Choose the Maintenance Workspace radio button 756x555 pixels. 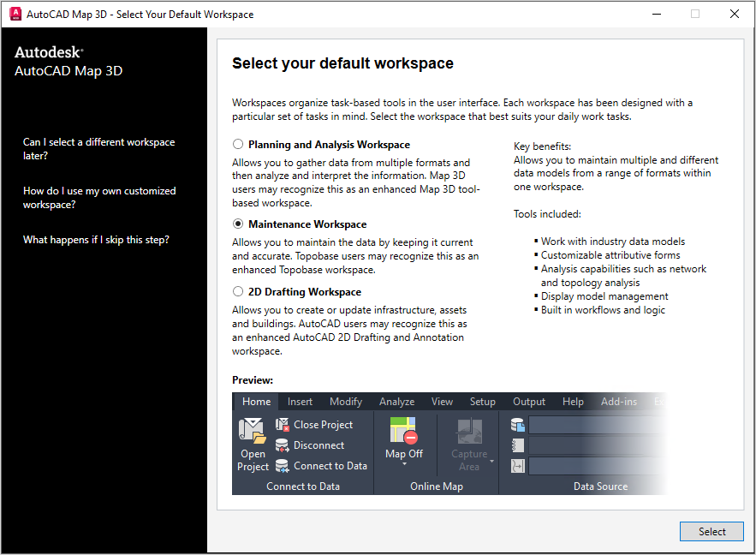pos(238,224)
